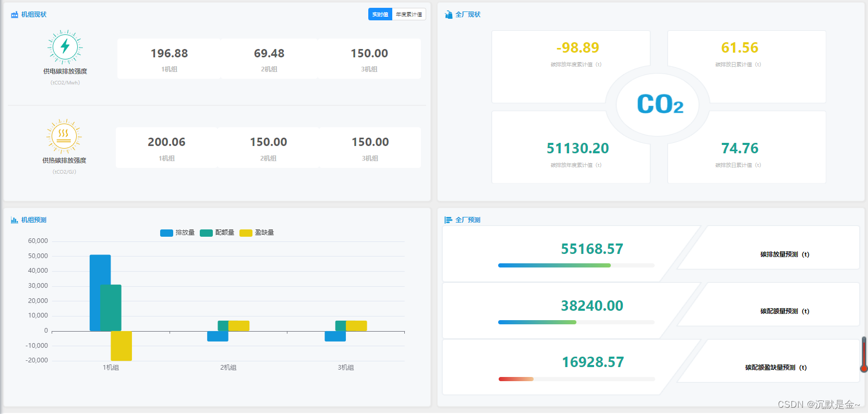This screenshot has height=414, width=868.
Task: Click the 机组预测 panel title text
Action: pos(34,220)
